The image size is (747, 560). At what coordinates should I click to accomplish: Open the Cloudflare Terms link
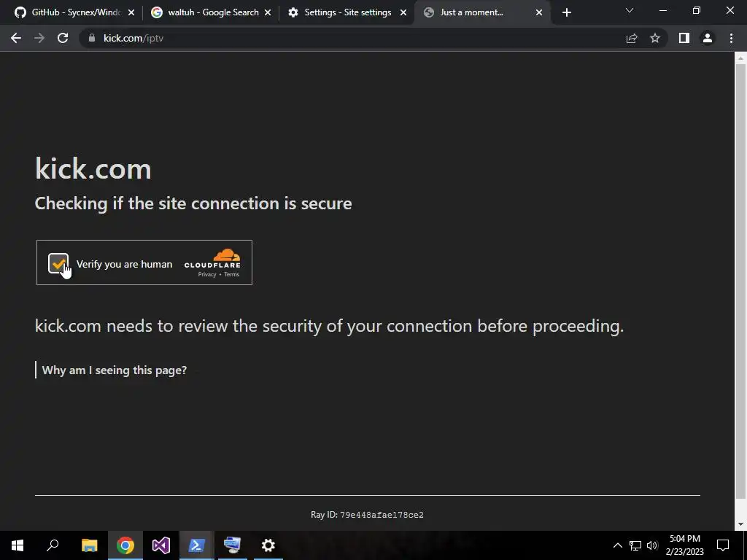click(231, 274)
